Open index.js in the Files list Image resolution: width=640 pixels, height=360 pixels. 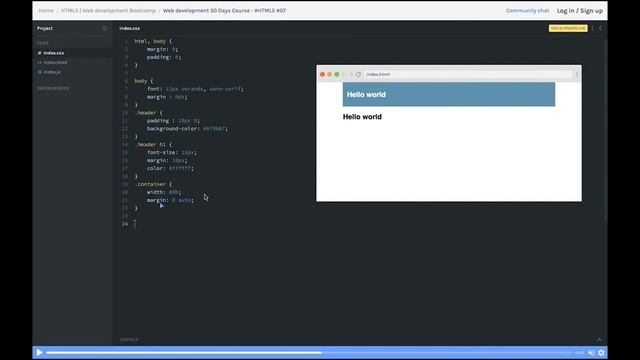point(52,72)
